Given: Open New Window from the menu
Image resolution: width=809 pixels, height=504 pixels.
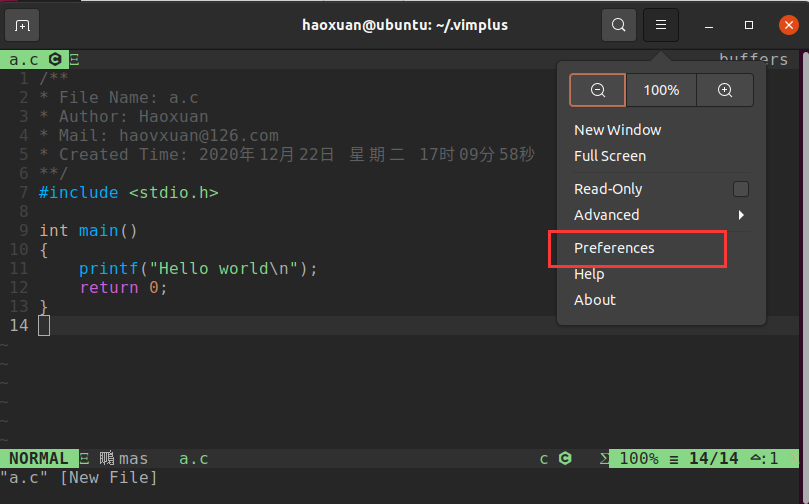Looking at the screenshot, I should tap(617, 130).
